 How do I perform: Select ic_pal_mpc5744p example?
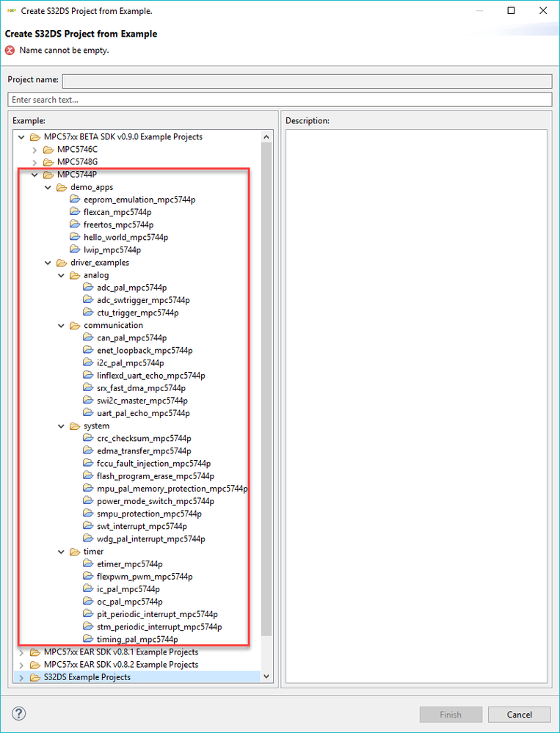click(x=128, y=589)
